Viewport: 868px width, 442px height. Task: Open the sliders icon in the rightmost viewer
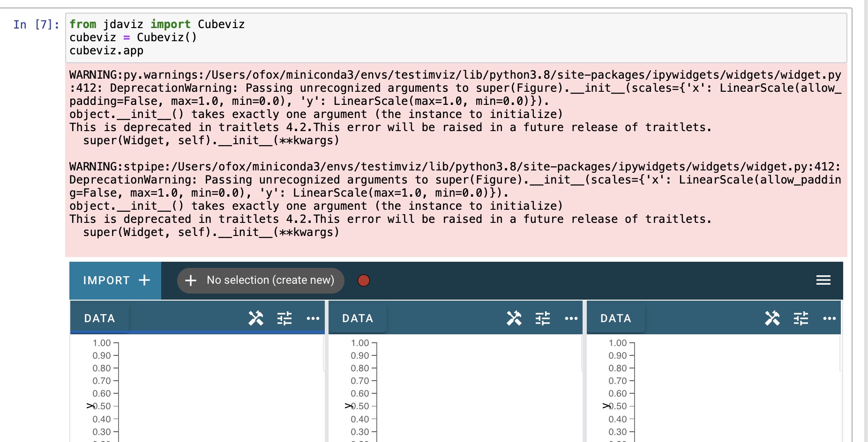click(801, 318)
